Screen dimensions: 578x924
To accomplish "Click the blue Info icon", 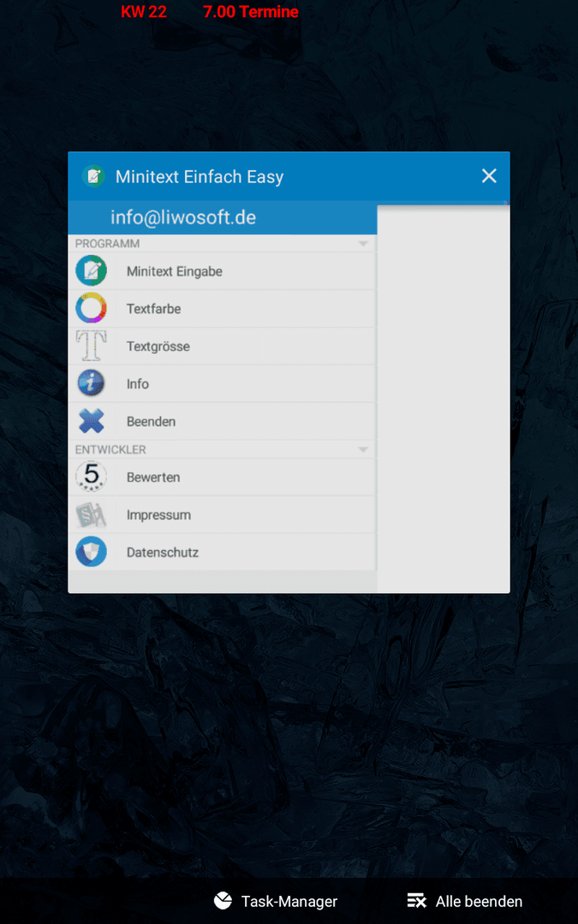I will [x=92, y=383].
